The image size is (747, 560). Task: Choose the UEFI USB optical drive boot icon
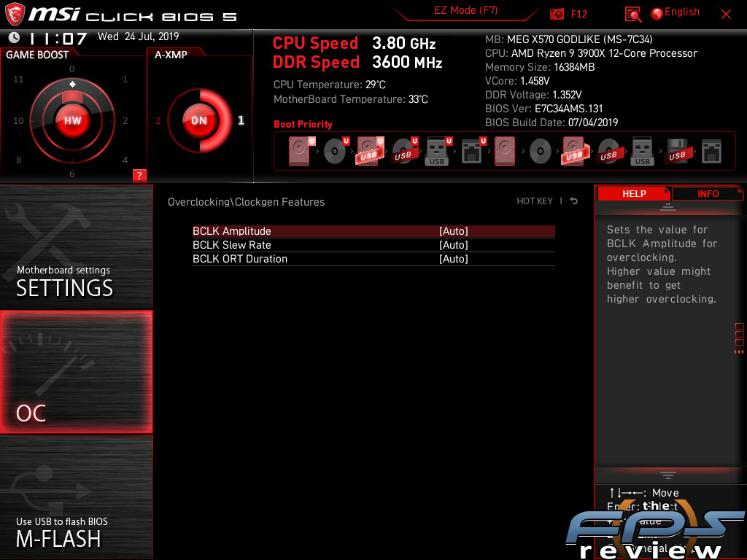tap(404, 151)
